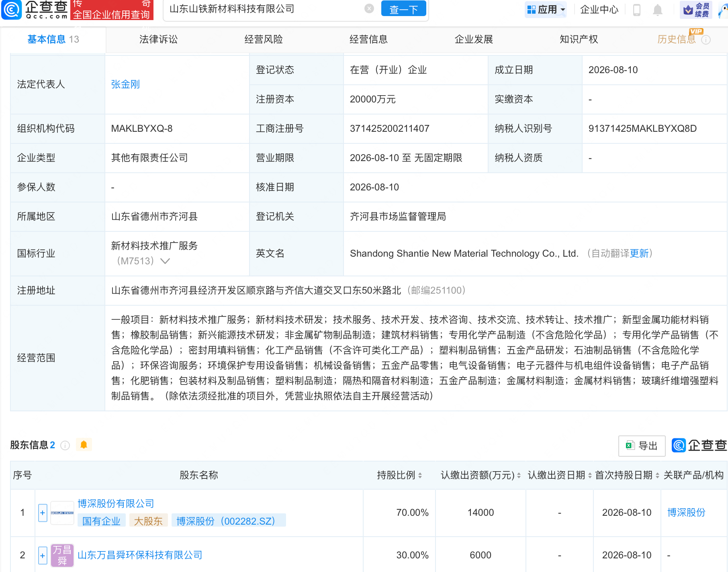Screen dimensions: 728x572
Task: Switch to 基本信息 tab
Action: point(53,39)
